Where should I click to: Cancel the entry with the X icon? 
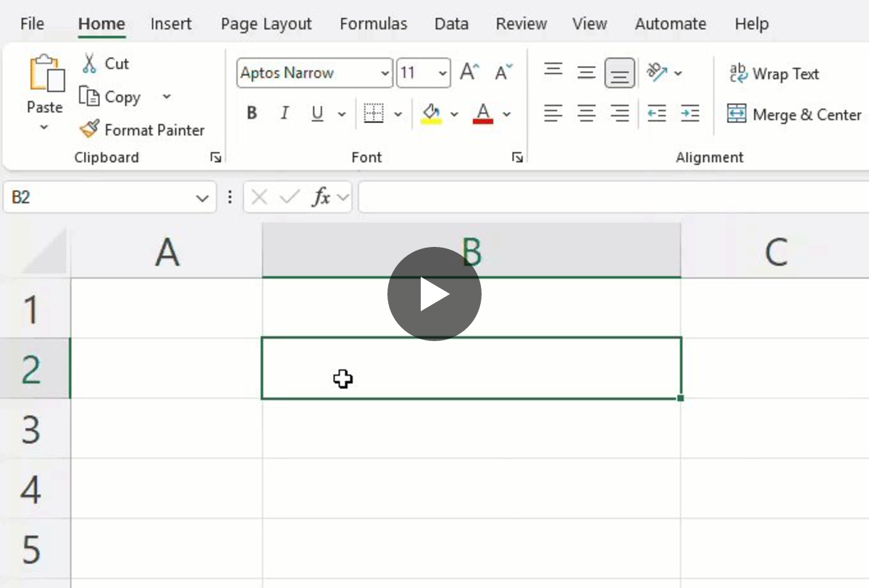tap(260, 197)
